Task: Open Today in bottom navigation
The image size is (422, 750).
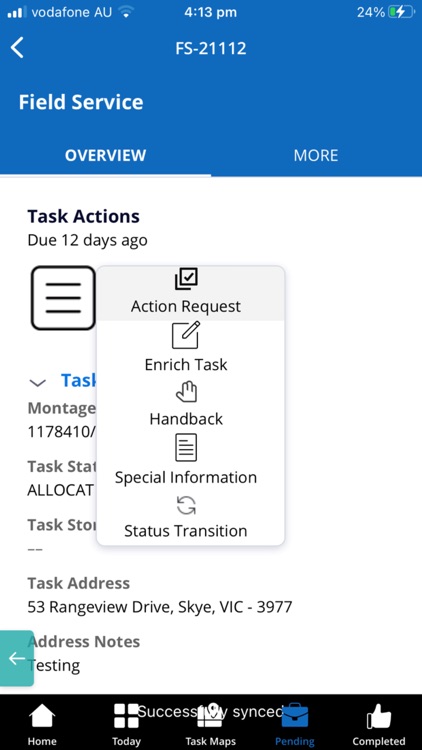Action: click(126, 724)
